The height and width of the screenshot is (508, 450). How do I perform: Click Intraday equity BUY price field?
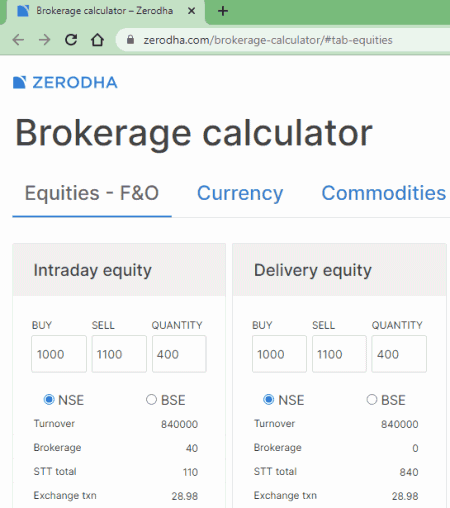click(59, 354)
